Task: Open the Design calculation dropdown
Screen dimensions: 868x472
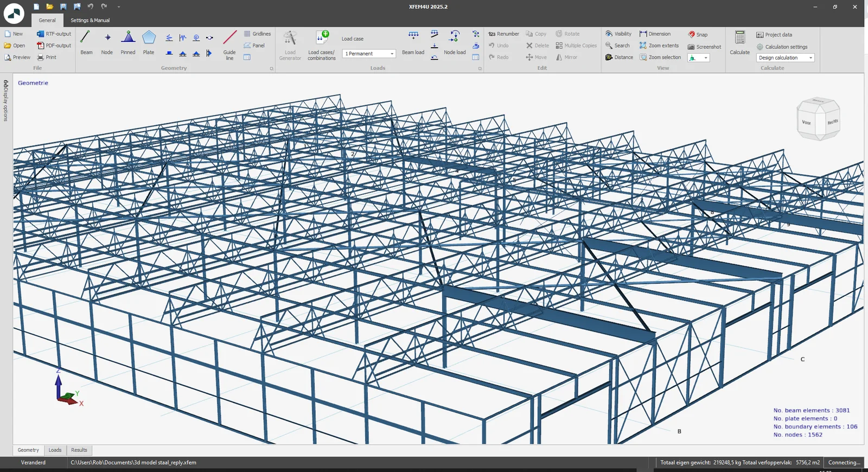Action: 786,58
